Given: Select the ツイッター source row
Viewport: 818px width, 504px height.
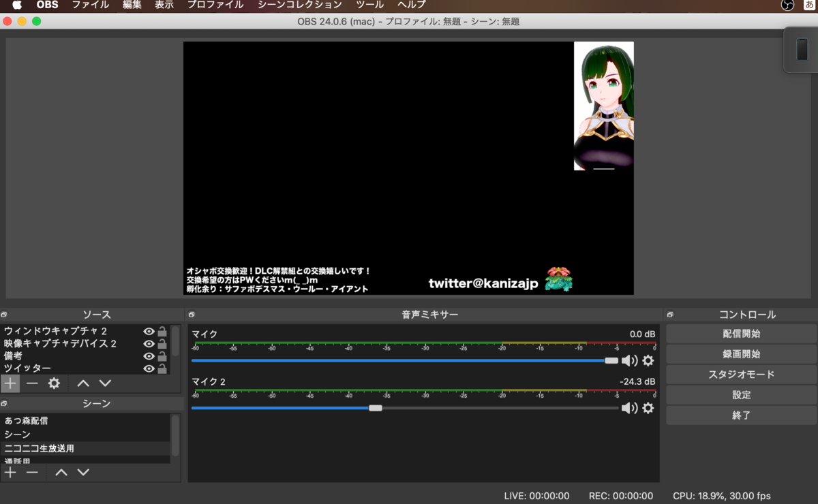Looking at the screenshot, I should click(86, 368).
